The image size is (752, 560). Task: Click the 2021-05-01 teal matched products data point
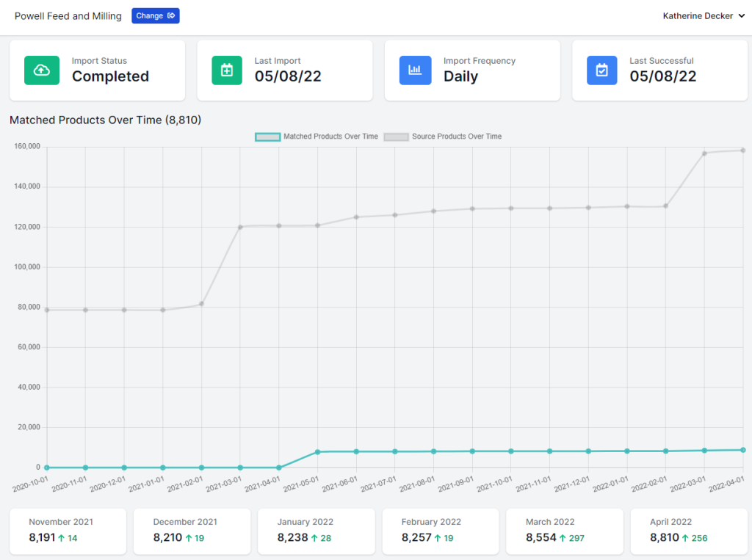[317, 451]
